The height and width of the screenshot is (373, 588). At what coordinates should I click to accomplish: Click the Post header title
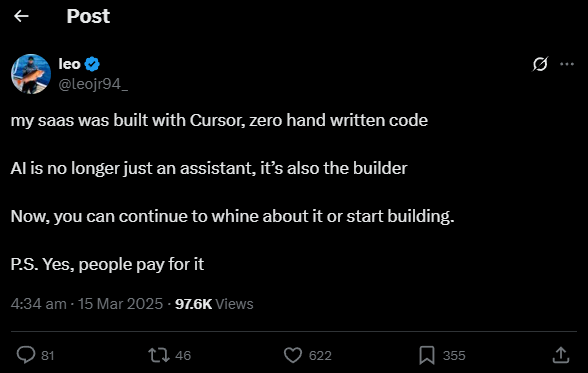tap(88, 16)
